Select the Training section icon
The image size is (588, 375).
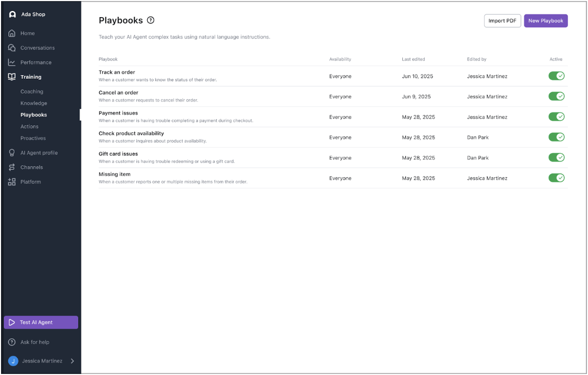(x=11, y=77)
